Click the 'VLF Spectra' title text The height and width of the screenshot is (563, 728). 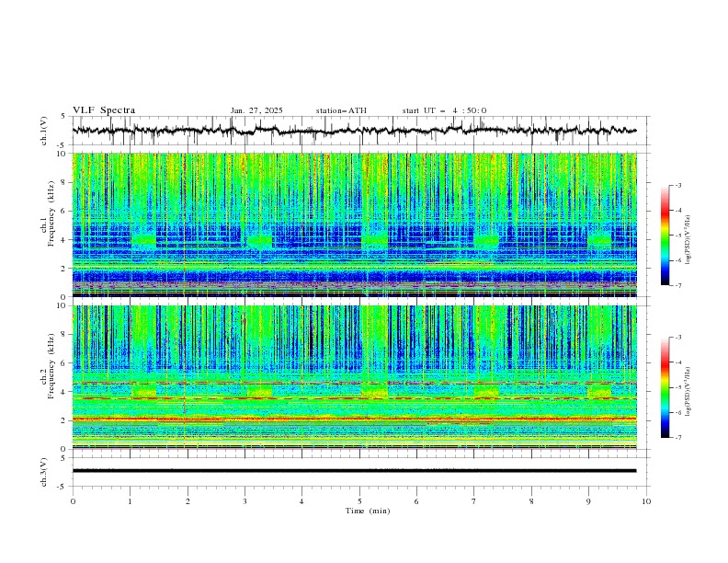(104, 110)
